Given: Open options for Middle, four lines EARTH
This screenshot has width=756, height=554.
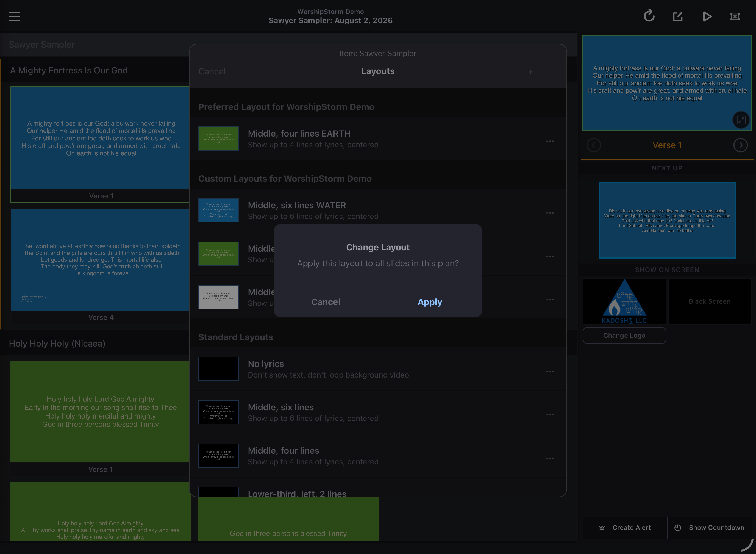Looking at the screenshot, I should (x=550, y=141).
